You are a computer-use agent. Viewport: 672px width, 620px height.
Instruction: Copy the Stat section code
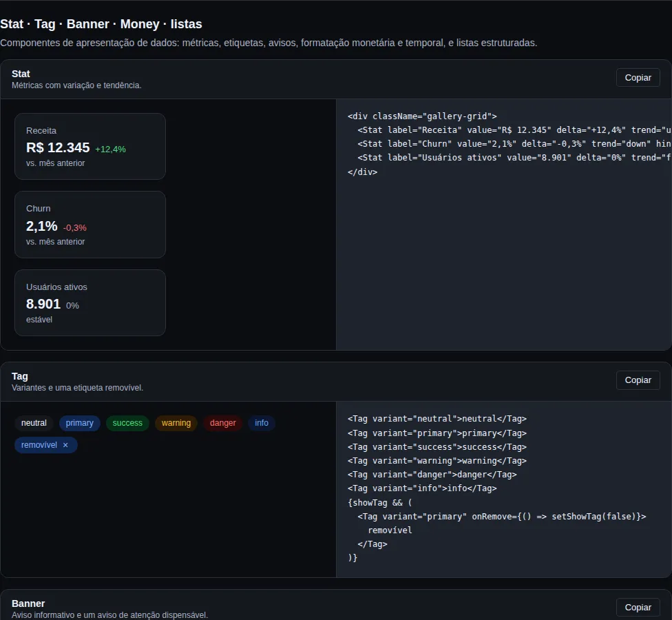pos(638,78)
